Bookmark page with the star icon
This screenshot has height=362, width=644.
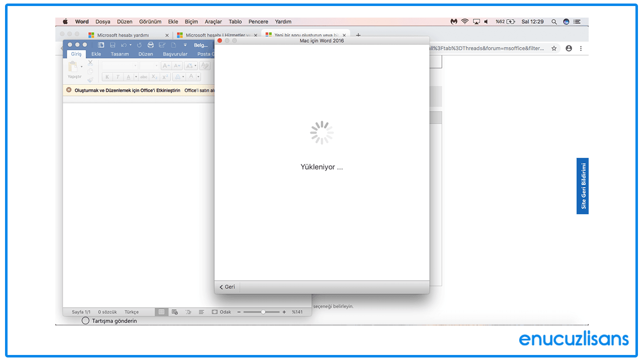click(x=554, y=48)
